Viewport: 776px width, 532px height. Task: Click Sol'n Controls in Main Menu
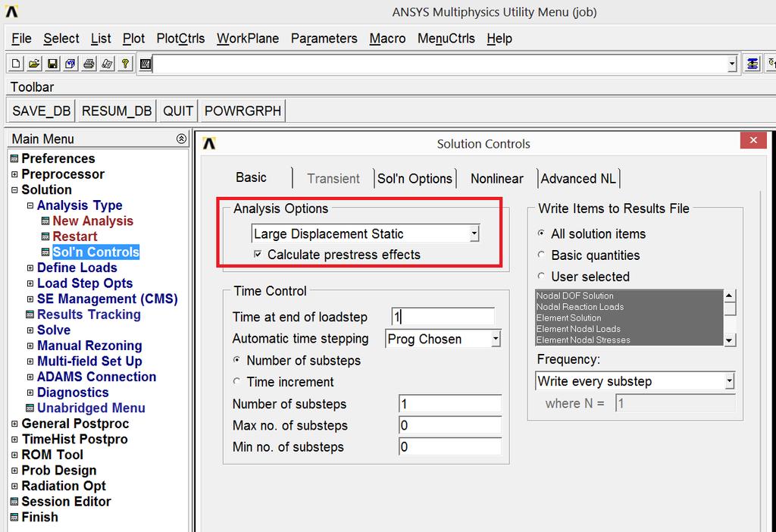(95, 252)
